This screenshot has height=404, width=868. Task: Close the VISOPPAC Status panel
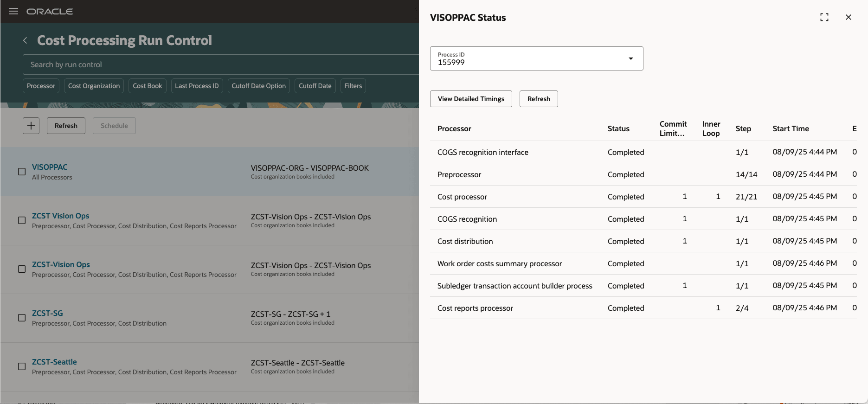tap(848, 17)
